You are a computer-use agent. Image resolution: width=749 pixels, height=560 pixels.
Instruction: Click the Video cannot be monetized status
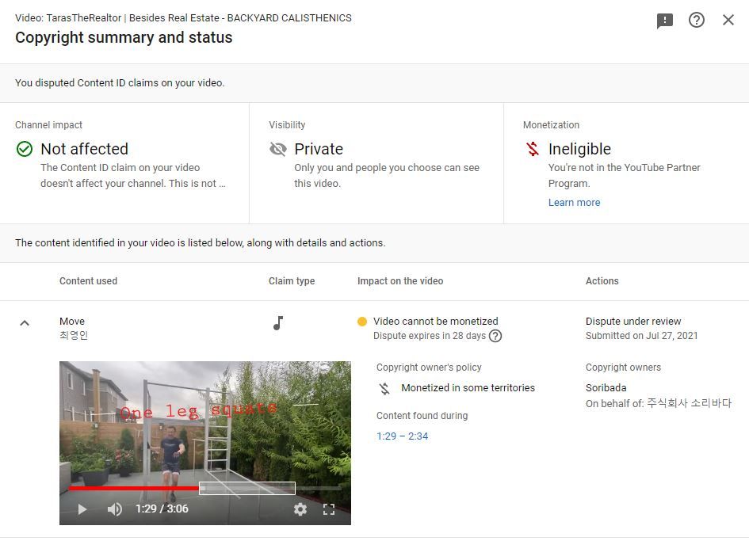pos(436,322)
